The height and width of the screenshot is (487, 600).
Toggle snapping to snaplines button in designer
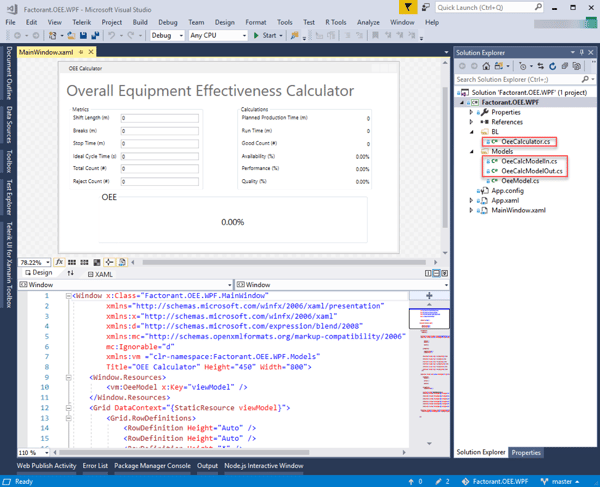(x=109, y=262)
